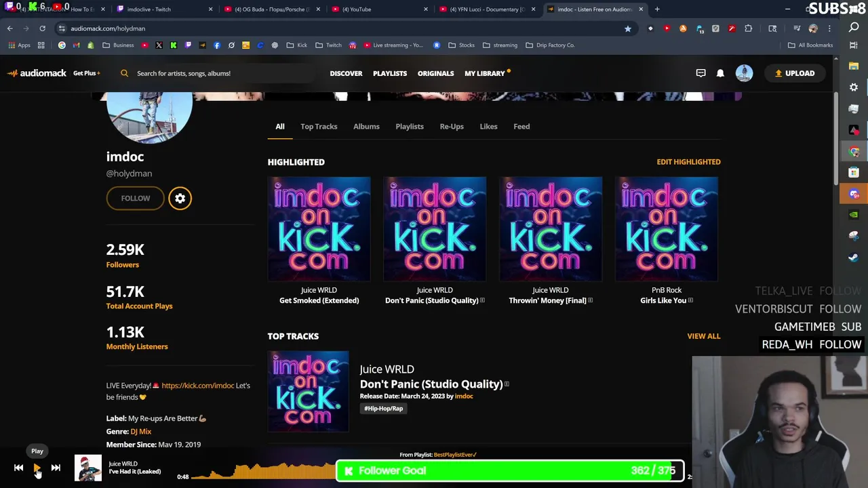Switch to the Feed tab
Image resolution: width=868 pixels, height=488 pixels.
[521, 126]
